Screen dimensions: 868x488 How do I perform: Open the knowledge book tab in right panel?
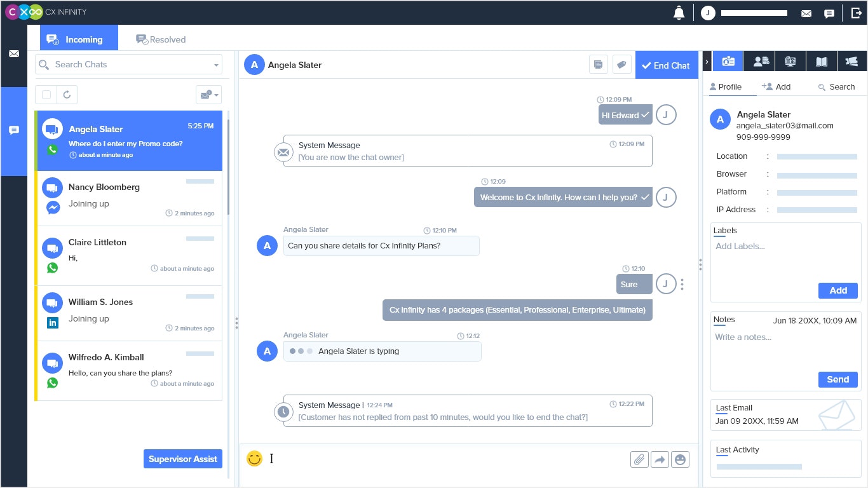pos(822,62)
